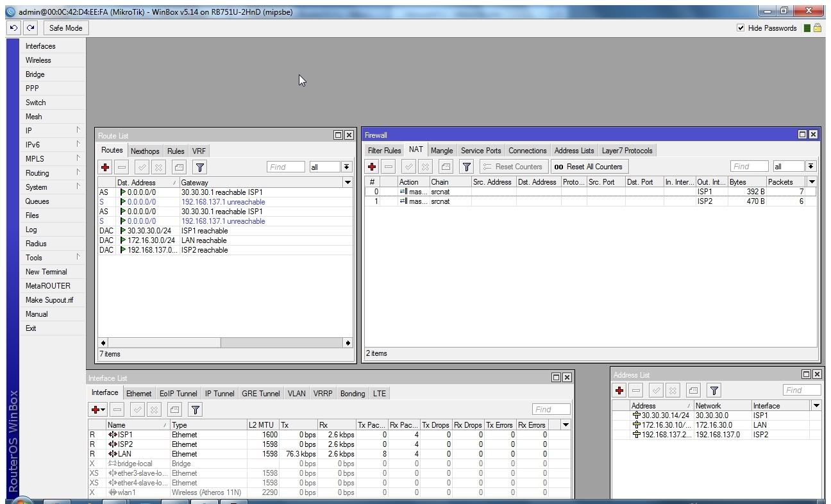The width and height of the screenshot is (831, 504).
Task: Click the redo arrow in WinBox toolbar
Action: [x=30, y=28]
